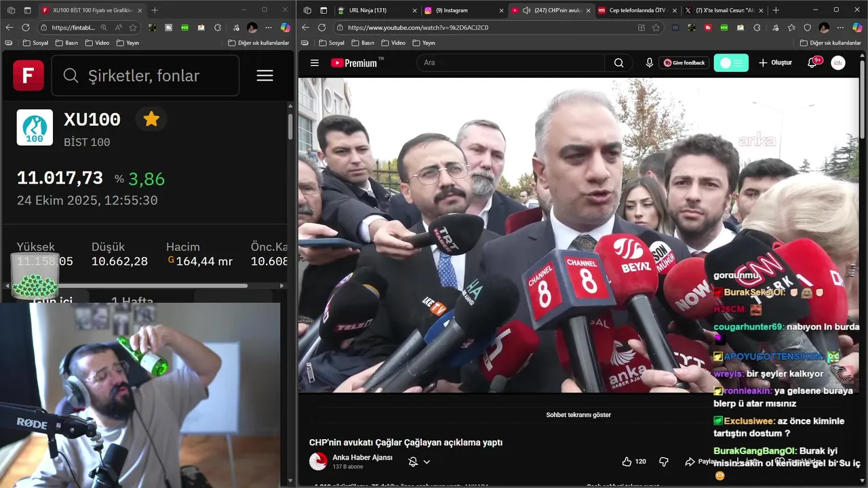Open the Oluştur create menu

tap(775, 62)
